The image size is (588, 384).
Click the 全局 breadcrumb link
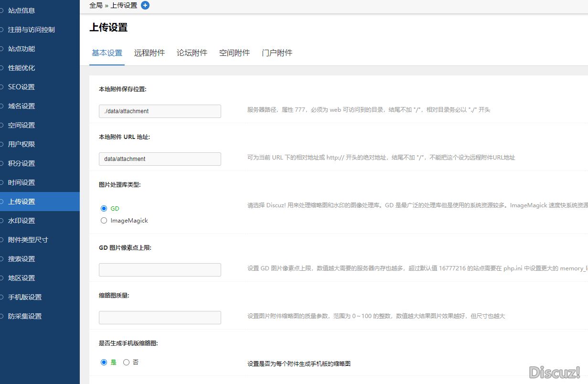(x=96, y=5)
